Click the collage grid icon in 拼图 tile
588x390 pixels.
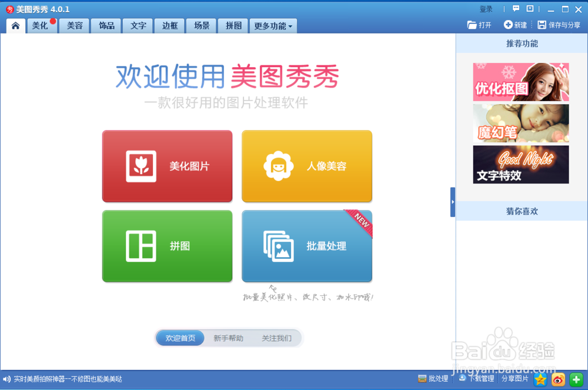click(x=141, y=246)
